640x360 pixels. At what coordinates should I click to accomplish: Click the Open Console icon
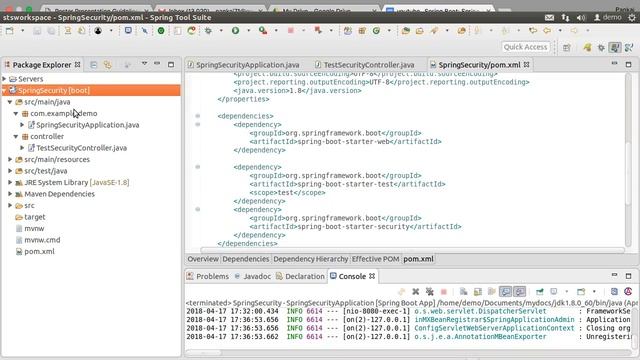(x=581, y=291)
